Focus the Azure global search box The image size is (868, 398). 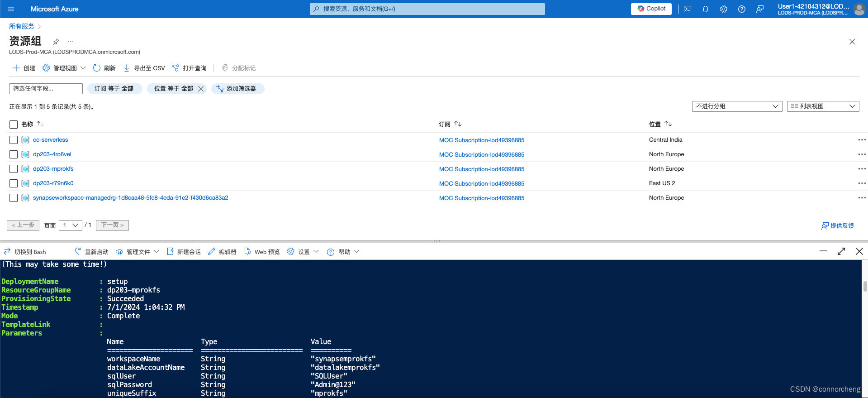pos(427,9)
